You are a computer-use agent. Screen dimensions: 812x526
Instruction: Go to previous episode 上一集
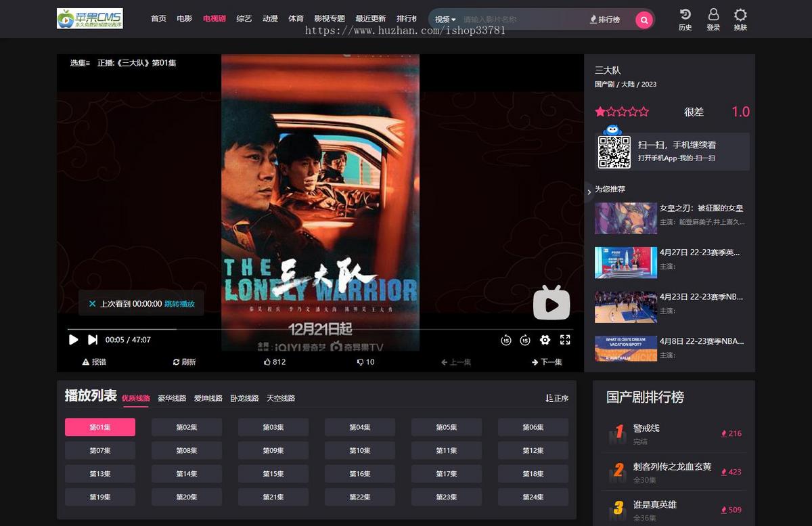coord(456,362)
